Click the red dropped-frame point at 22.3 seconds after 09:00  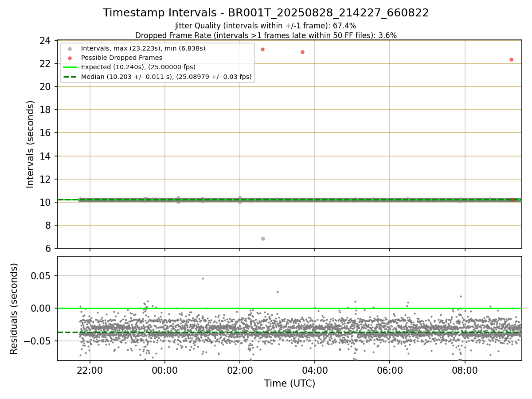tap(511, 59)
